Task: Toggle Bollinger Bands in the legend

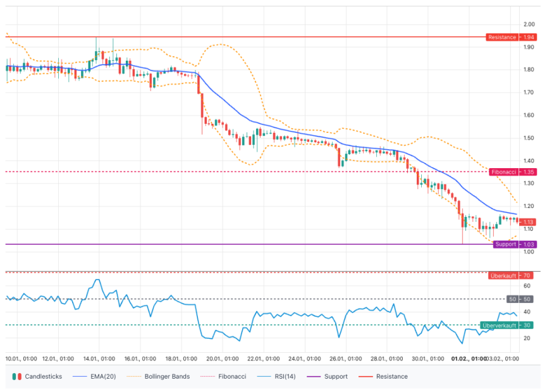Action: [167, 376]
